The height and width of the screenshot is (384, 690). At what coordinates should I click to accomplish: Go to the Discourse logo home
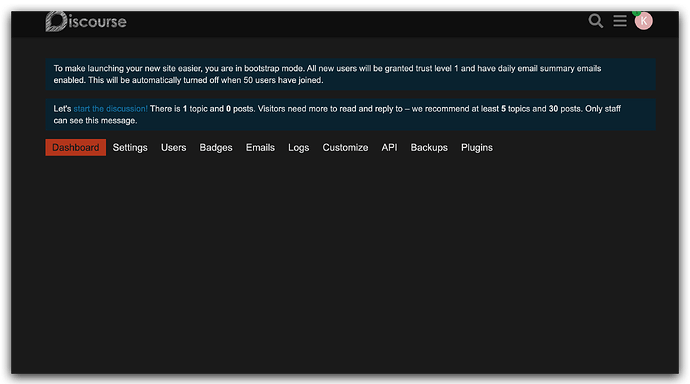[x=86, y=21]
